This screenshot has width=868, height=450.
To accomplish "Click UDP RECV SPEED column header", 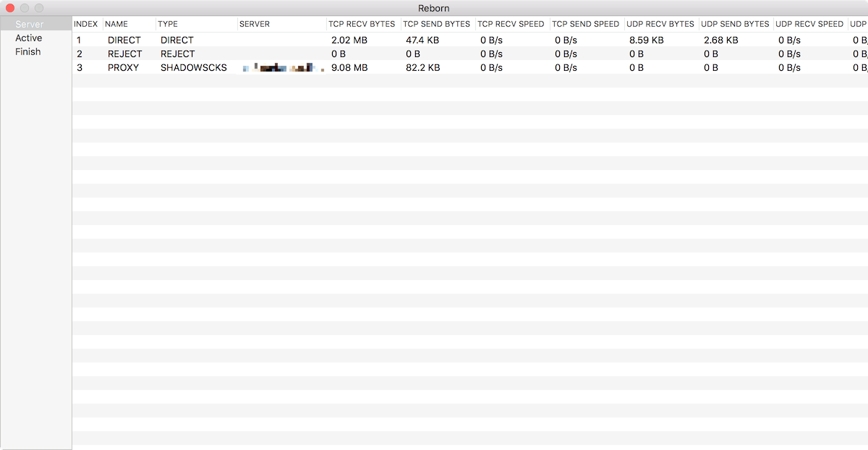I will tap(809, 24).
